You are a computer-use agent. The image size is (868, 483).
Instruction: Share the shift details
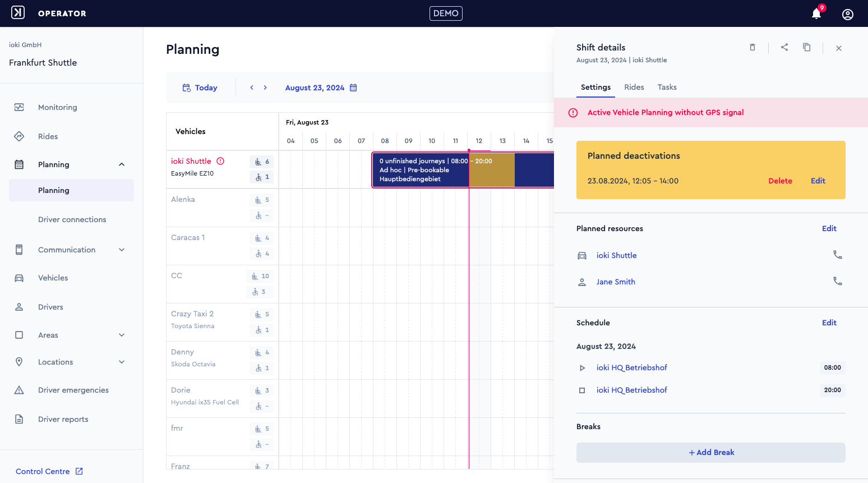pos(784,48)
